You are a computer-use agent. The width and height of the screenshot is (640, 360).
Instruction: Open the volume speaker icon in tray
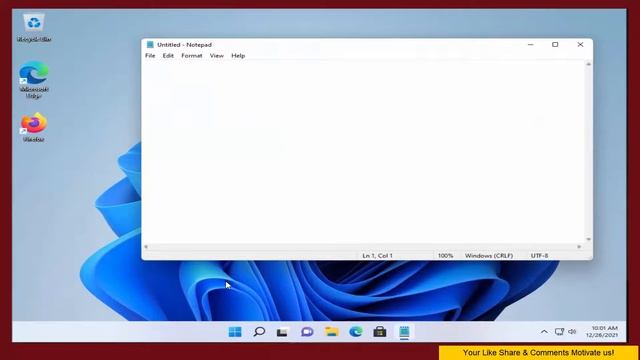572,332
